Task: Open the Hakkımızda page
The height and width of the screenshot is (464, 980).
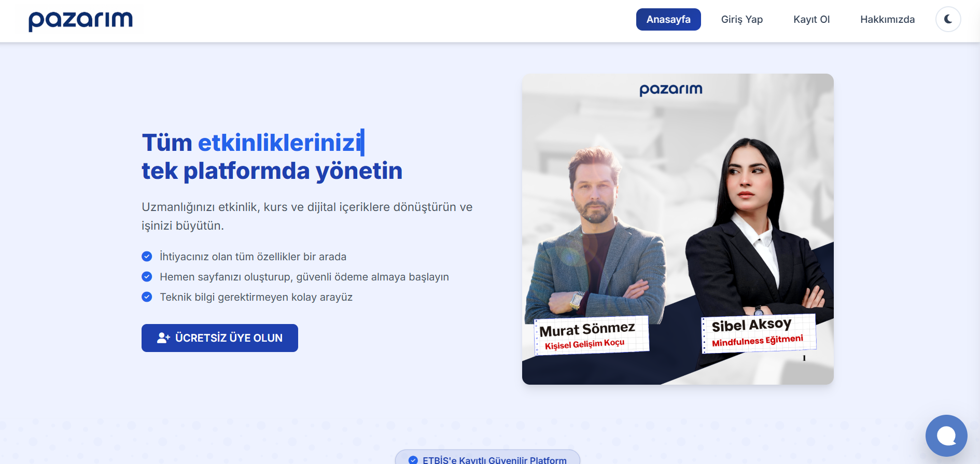Action: click(887, 19)
